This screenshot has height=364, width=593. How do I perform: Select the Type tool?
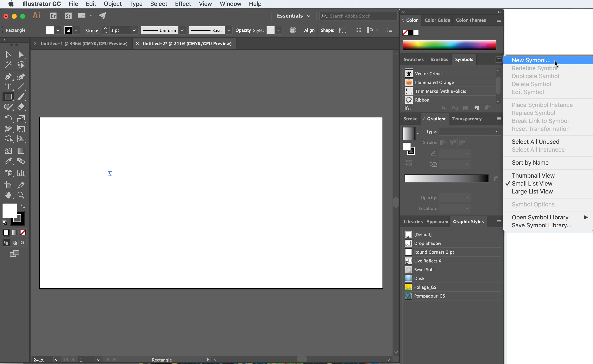pyautogui.click(x=8, y=87)
